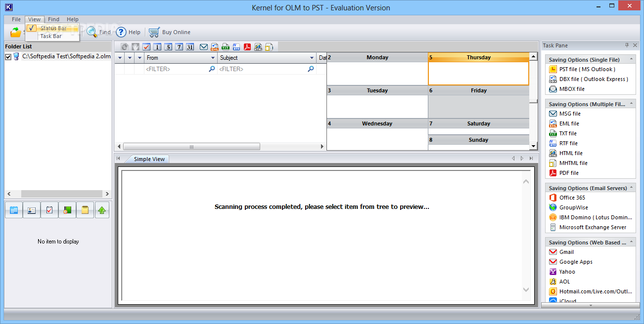Viewport: 644px width, 324px height.
Task: Click the EML save icon in toolbar
Action: click(215, 47)
